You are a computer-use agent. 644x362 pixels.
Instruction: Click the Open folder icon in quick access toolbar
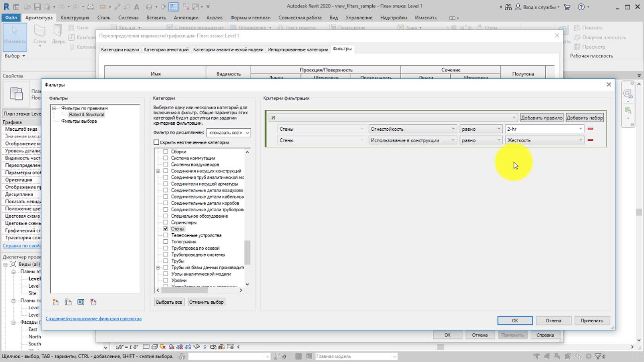point(27,7)
